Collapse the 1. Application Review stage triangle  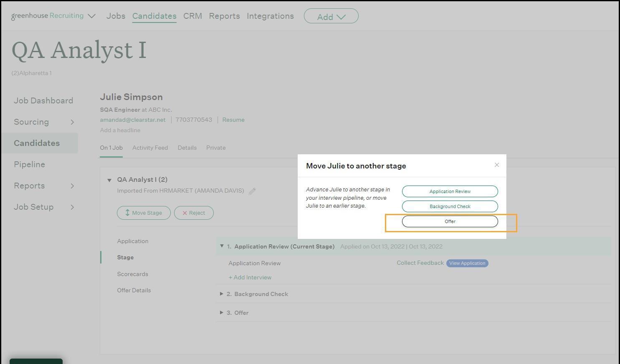222,246
